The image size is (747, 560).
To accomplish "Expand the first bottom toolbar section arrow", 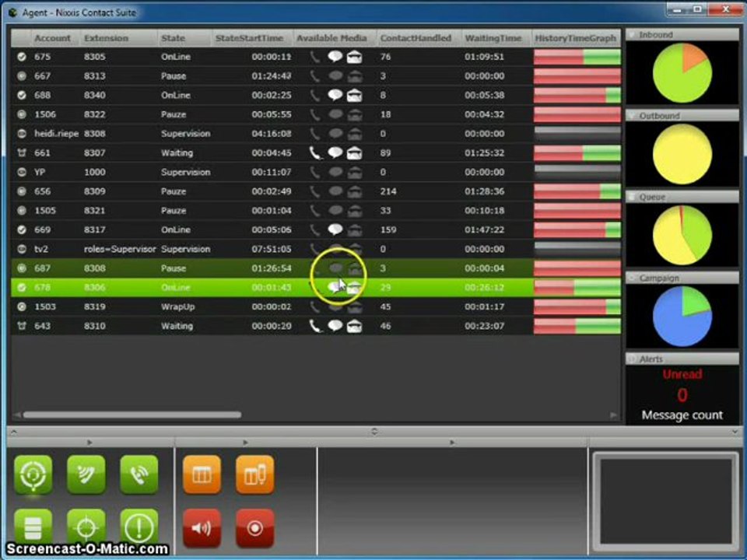I will [89, 443].
